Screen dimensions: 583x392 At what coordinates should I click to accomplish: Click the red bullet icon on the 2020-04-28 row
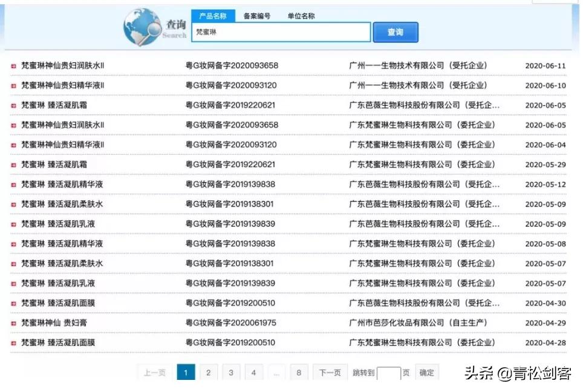point(14,343)
